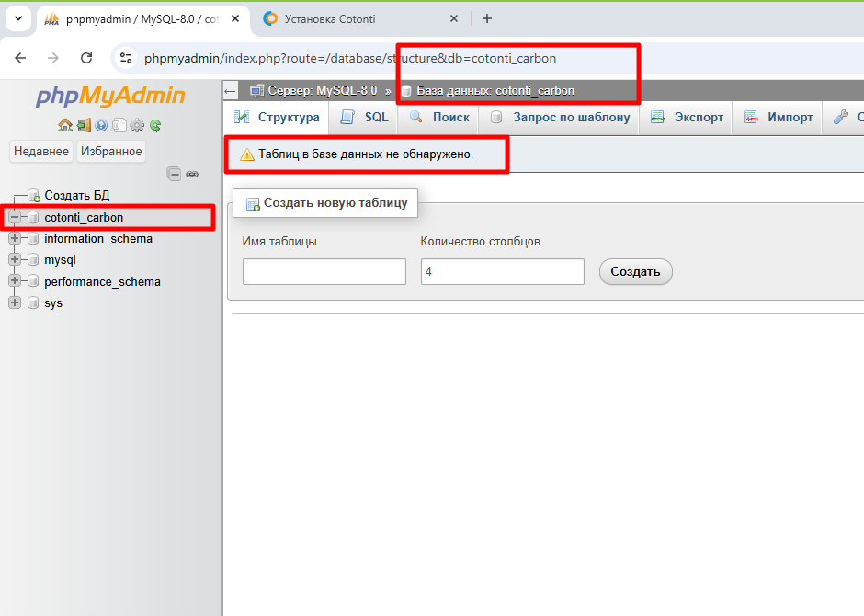Focus the Имя таблицы input field

coord(324,271)
